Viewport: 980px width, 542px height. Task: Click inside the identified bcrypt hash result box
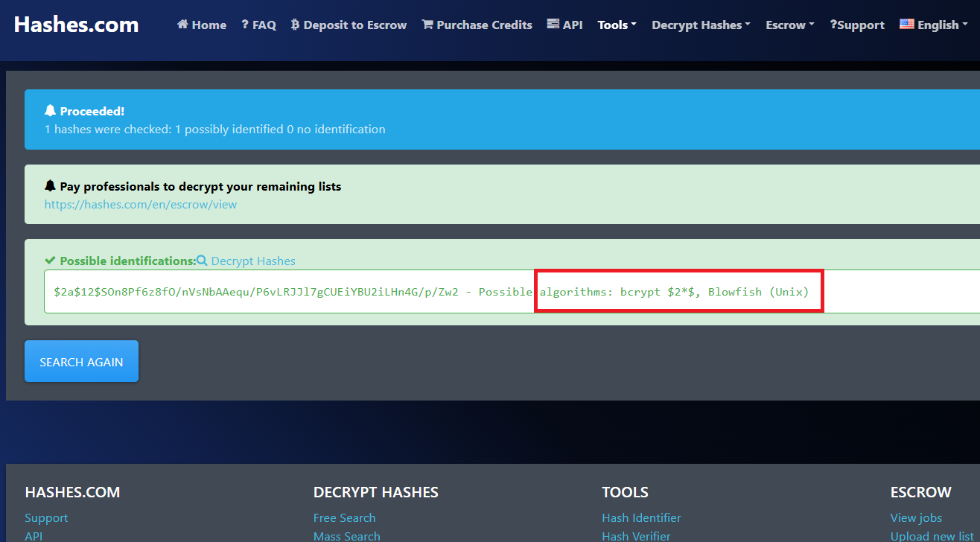298,292
